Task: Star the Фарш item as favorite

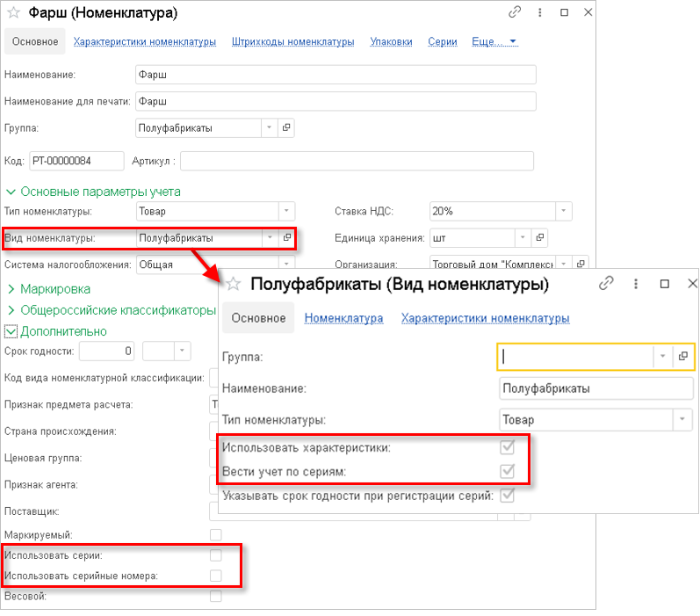Action: coord(14,13)
